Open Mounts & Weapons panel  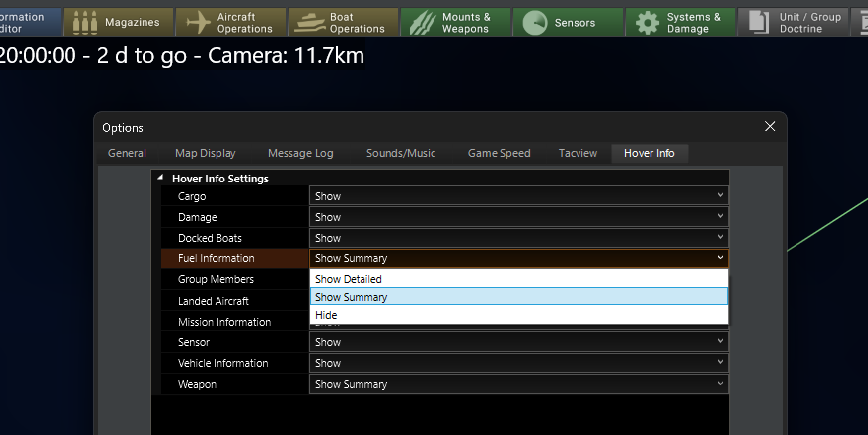point(456,22)
